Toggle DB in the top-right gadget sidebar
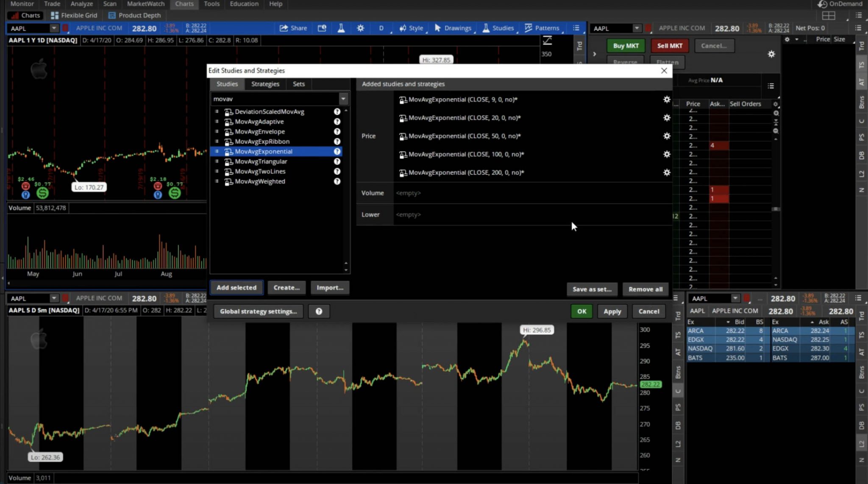The image size is (868, 484). [862, 156]
